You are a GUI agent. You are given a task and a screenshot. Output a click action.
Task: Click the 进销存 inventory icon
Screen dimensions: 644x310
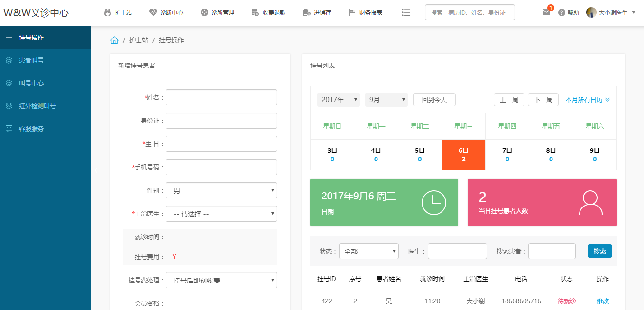306,12
